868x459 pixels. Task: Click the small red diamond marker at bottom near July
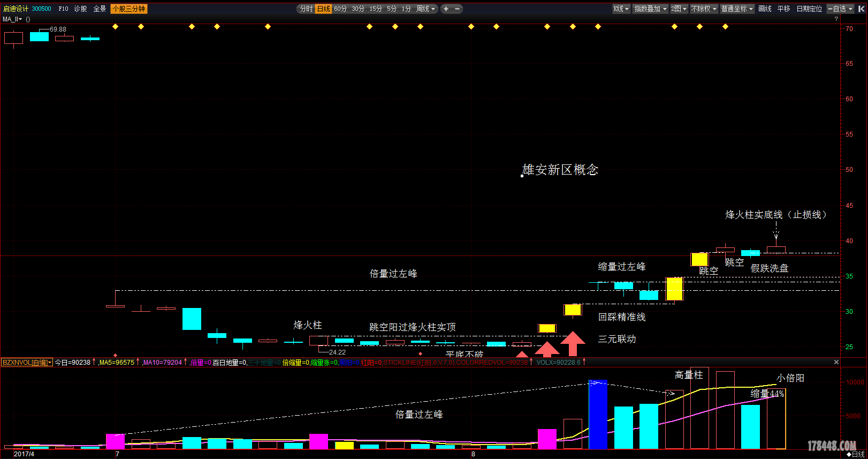pyautogui.click(x=116, y=355)
